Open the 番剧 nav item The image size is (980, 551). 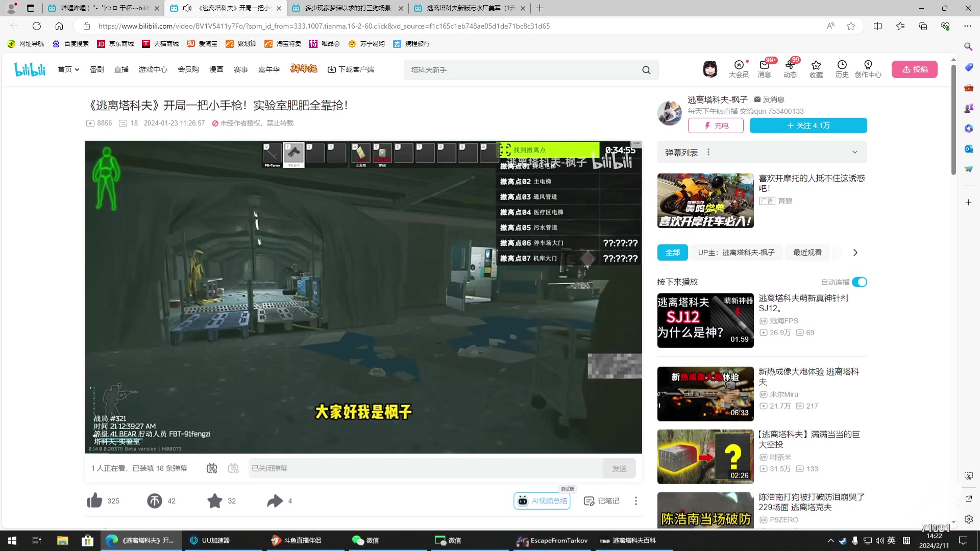pos(97,69)
